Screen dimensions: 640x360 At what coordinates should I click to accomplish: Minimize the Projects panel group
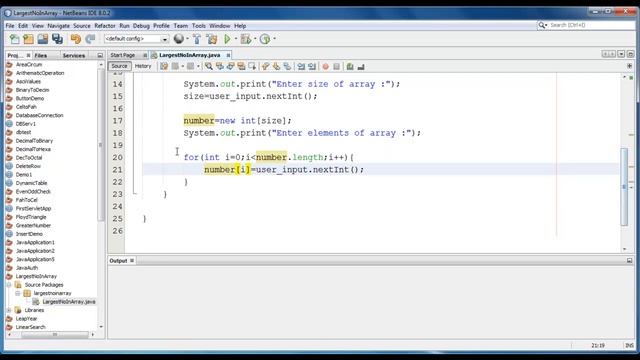[x=100, y=56]
